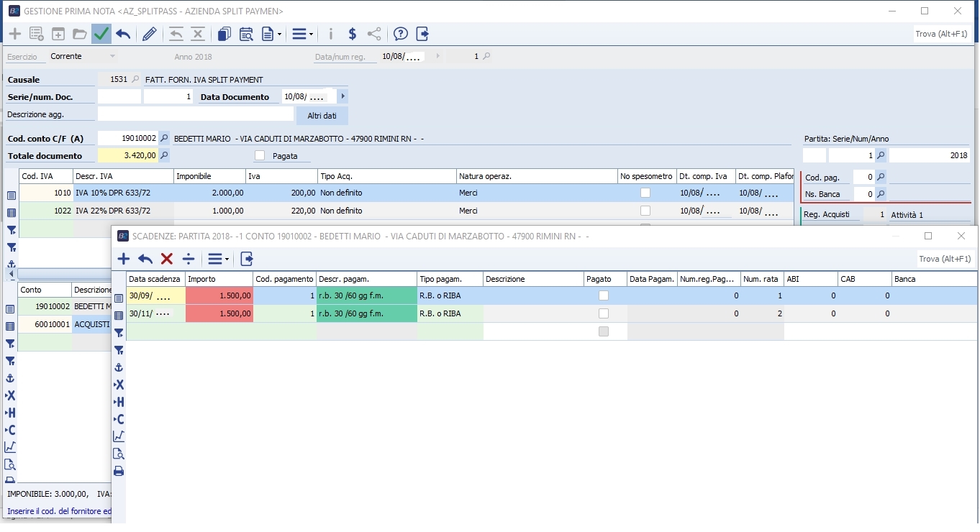Click the Altri dati button

[322, 116]
